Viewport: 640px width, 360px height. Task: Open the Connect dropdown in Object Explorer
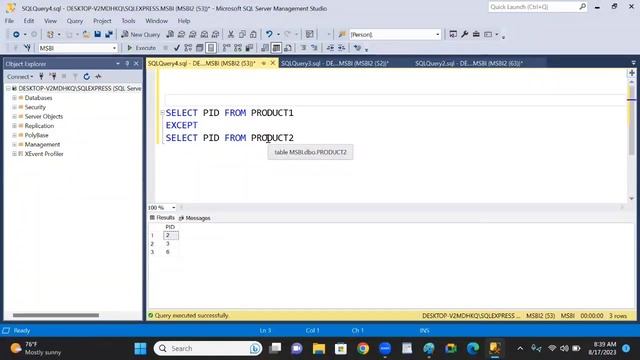(20, 77)
